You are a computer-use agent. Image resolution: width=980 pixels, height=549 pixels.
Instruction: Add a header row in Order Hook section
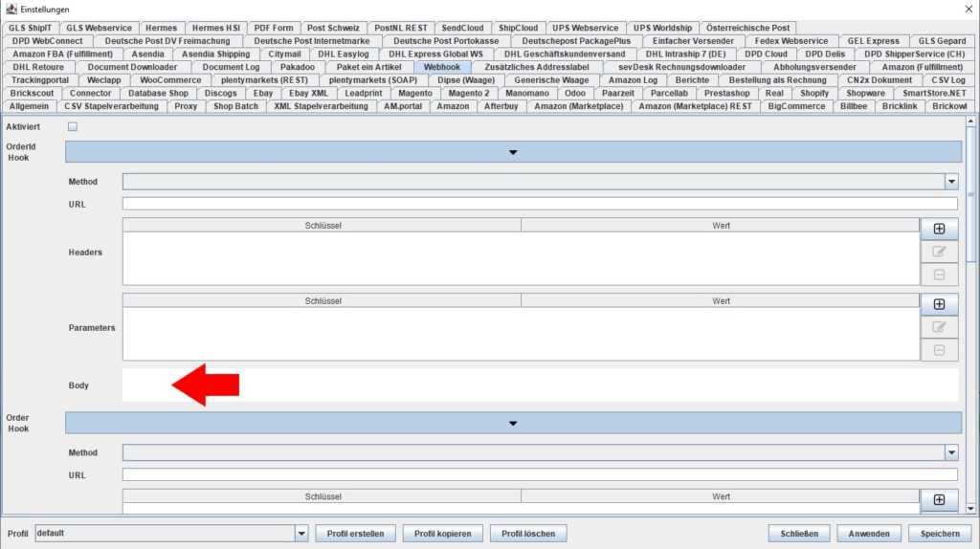(x=939, y=499)
